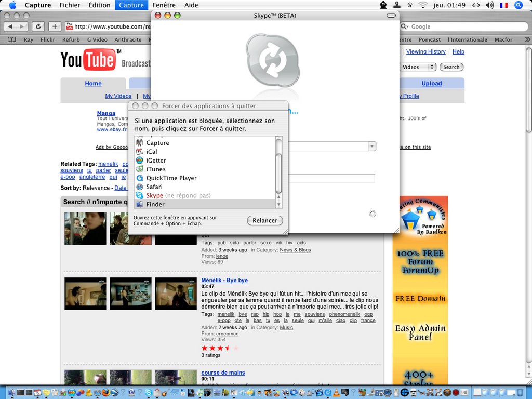Open the Ménélik - Bye bye video link
This screenshot has height=399, width=532.
pos(224,280)
